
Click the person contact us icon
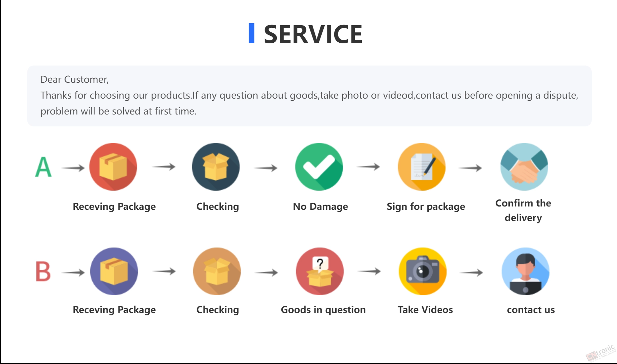point(526,271)
